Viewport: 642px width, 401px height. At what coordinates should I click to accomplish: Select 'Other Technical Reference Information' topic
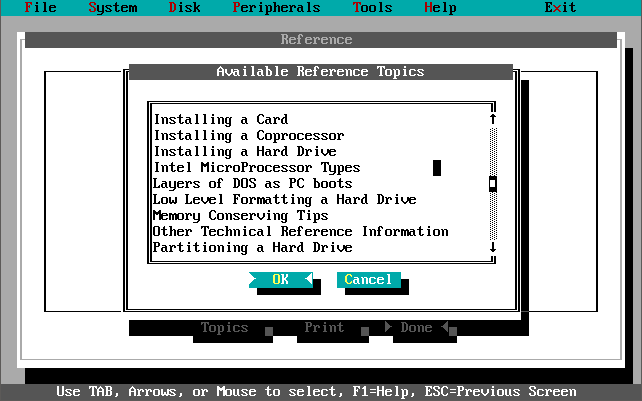click(321, 231)
